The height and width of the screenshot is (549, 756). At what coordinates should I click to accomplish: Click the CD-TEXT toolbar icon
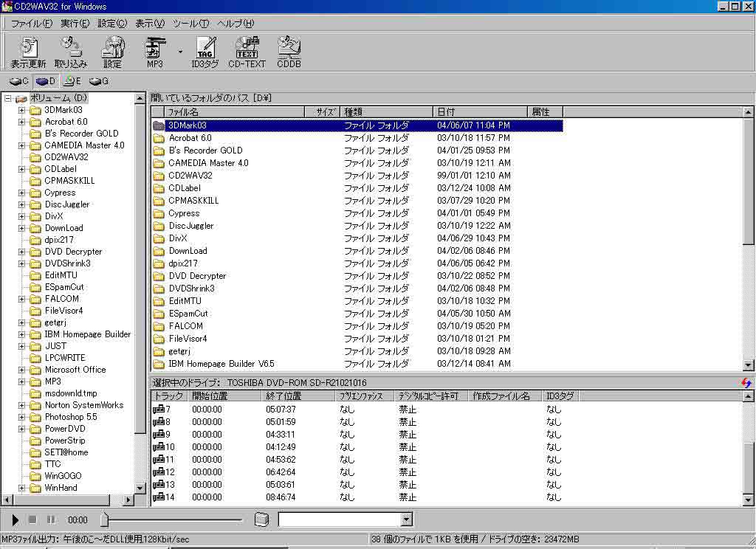(247, 52)
